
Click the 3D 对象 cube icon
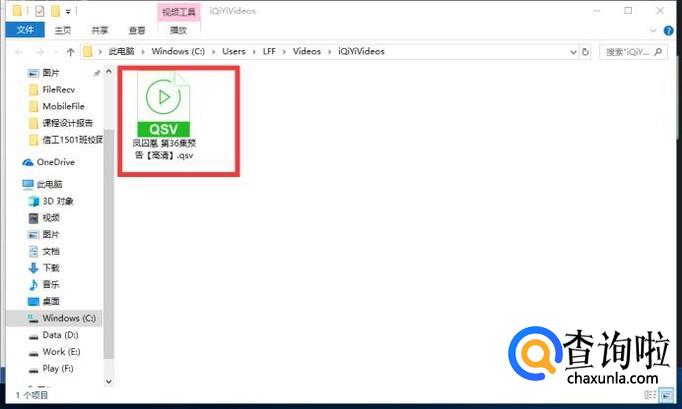tap(33, 201)
